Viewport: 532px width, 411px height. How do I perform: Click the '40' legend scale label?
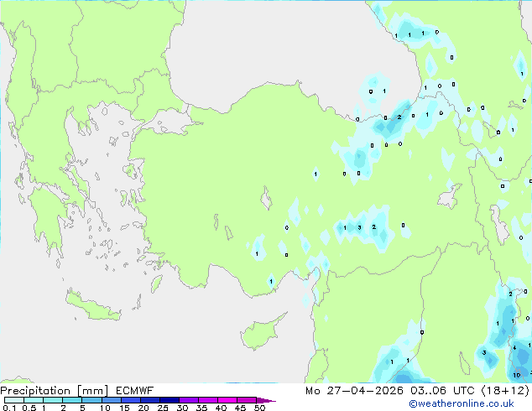point(221,408)
